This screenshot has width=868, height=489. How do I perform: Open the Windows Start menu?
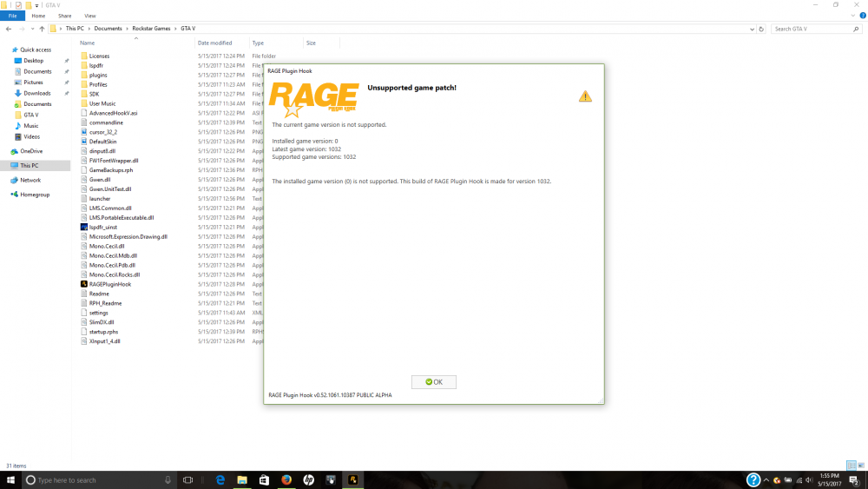[x=10, y=480]
